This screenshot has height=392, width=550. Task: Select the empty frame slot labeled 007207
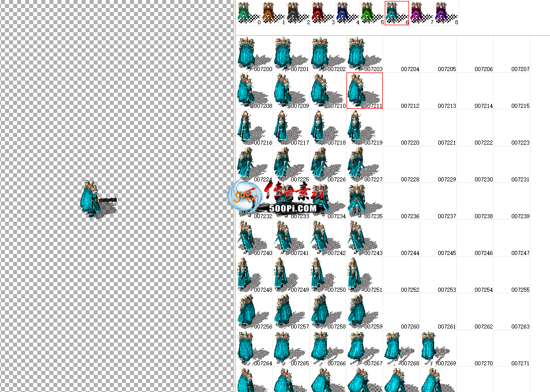pyautogui.click(x=512, y=54)
